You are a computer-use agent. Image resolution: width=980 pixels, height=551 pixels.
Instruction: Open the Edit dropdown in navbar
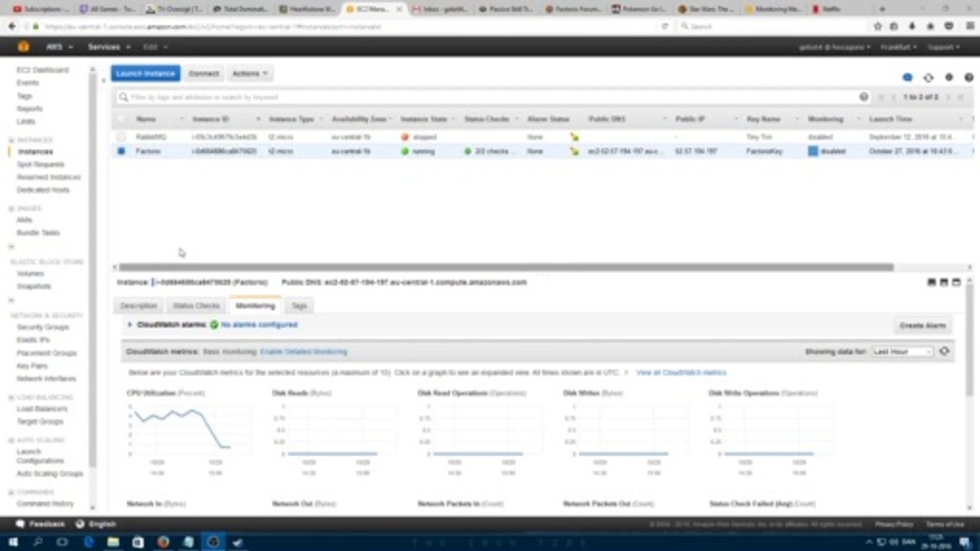155,47
